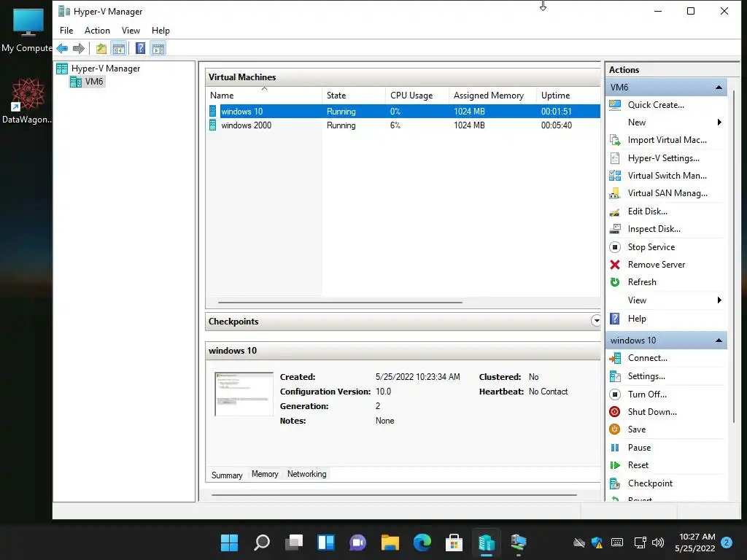Click the Forward arrow toolbar icon
Image resolution: width=747 pixels, height=560 pixels.
pyautogui.click(x=79, y=48)
